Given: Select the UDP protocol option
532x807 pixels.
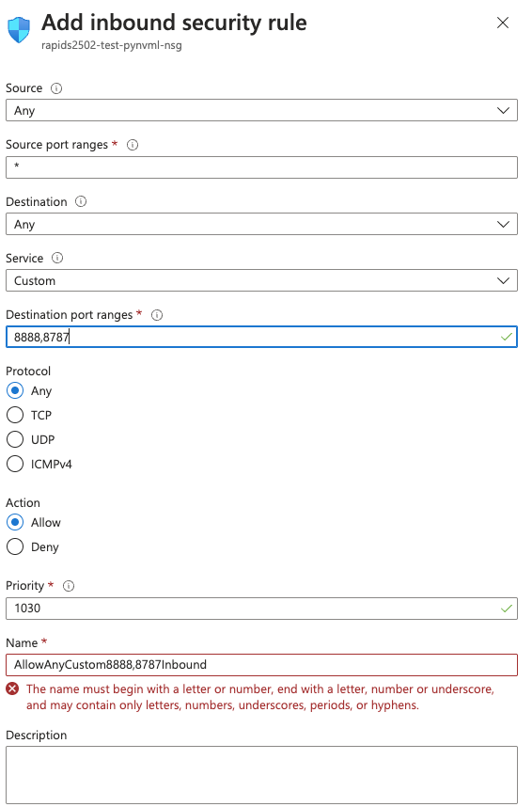Looking at the screenshot, I should coord(15,439).
